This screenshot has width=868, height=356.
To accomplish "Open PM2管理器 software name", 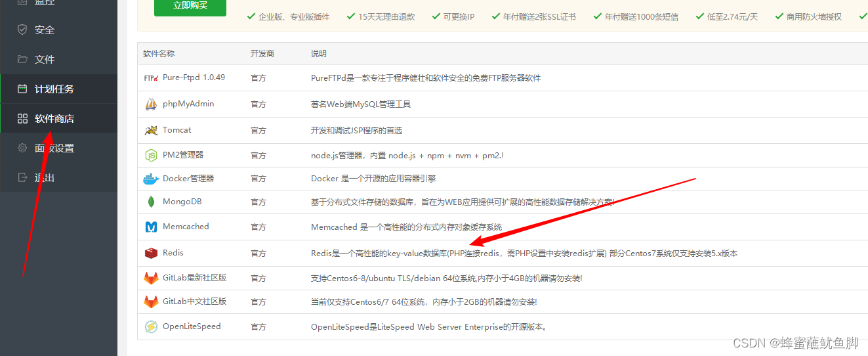I will (x=183, y=155).
